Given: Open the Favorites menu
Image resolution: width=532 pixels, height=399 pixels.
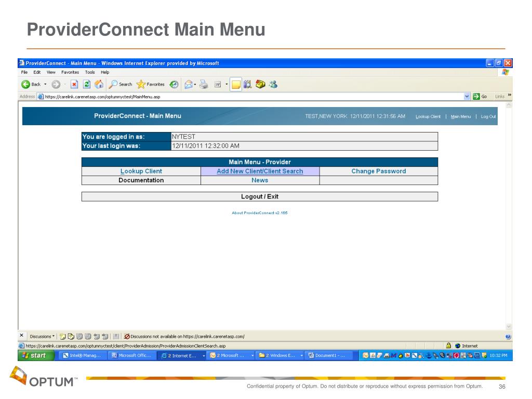Looking at the screenshot, I should point(70,72).
